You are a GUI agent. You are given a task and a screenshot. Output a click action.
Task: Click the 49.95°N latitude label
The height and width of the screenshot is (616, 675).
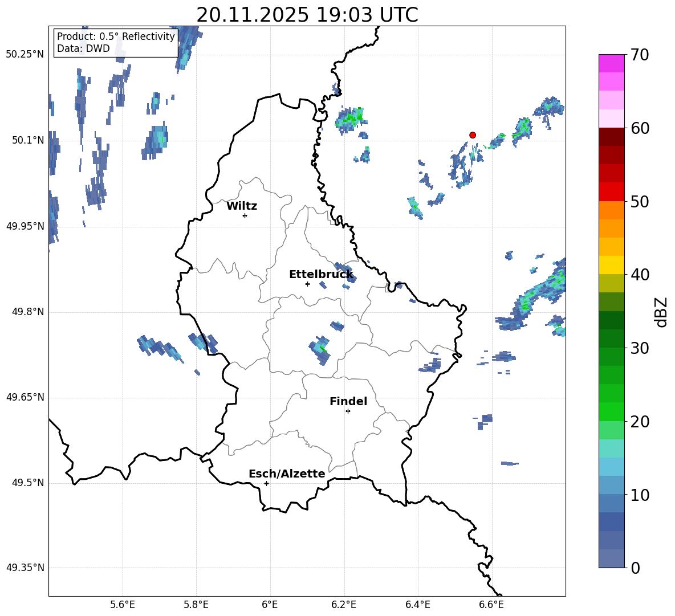(25, 226)
